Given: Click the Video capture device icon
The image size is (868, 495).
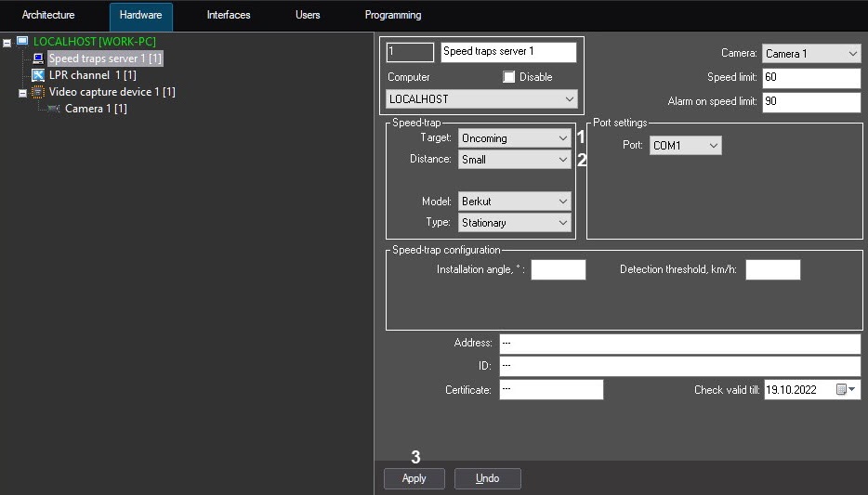Looking at the screenshot, I should [x=38, y=92].
